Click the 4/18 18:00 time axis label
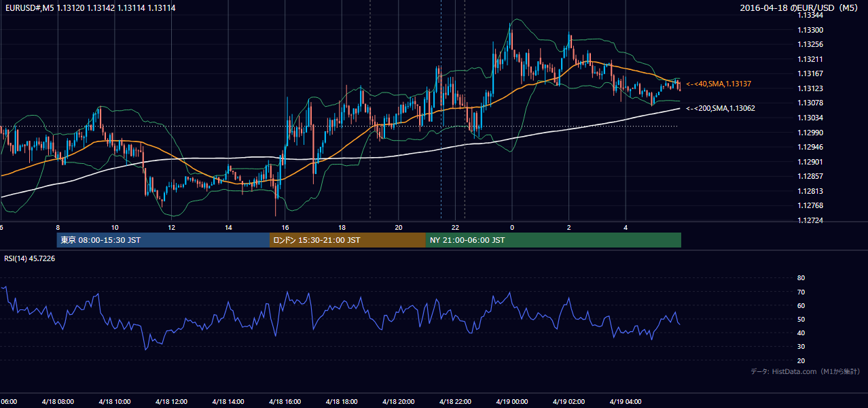The image size is (868, 408). [x=342, y=402]
